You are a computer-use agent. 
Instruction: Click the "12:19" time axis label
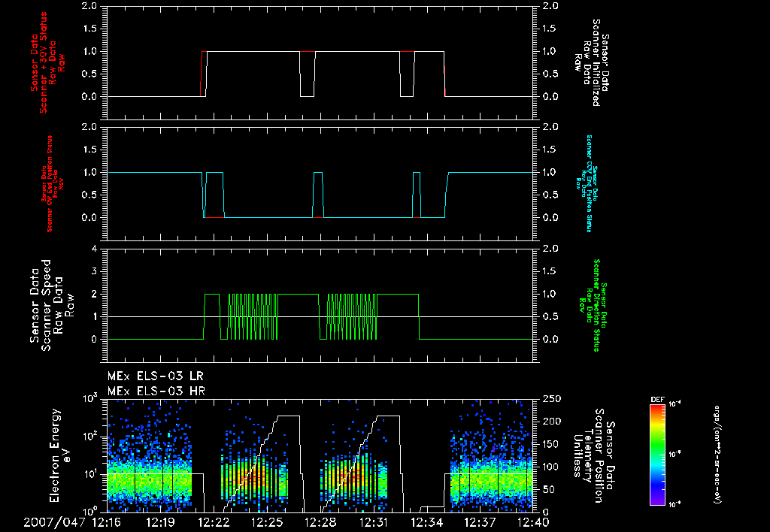(x=161, y=523)
